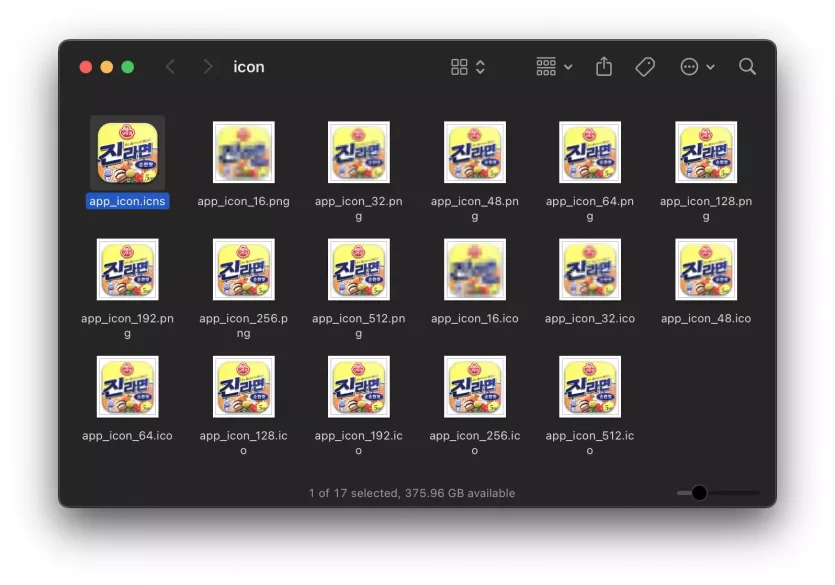Select app_icon_48.png thumbnail
835x585 pixels.
click(475, 152)
